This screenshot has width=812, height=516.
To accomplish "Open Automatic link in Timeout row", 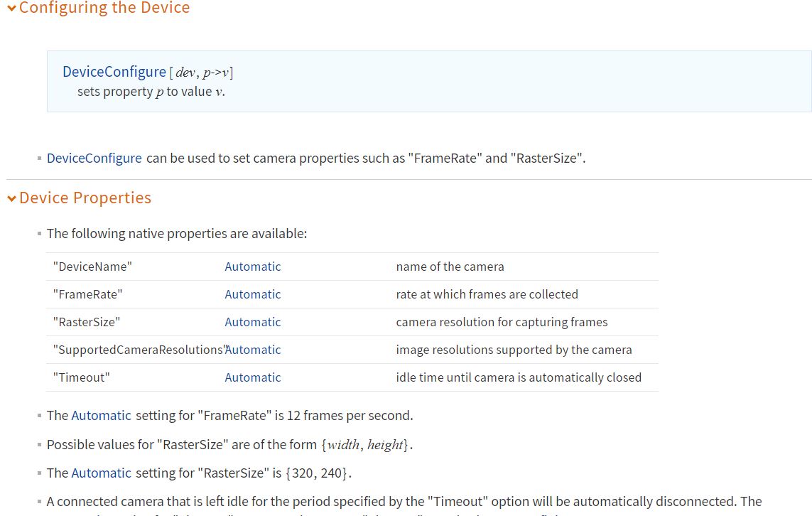I will coord(253,377).
